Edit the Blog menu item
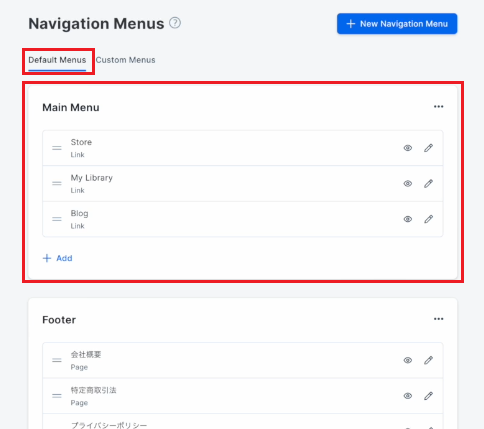484x429 pixels. (428, 219)
